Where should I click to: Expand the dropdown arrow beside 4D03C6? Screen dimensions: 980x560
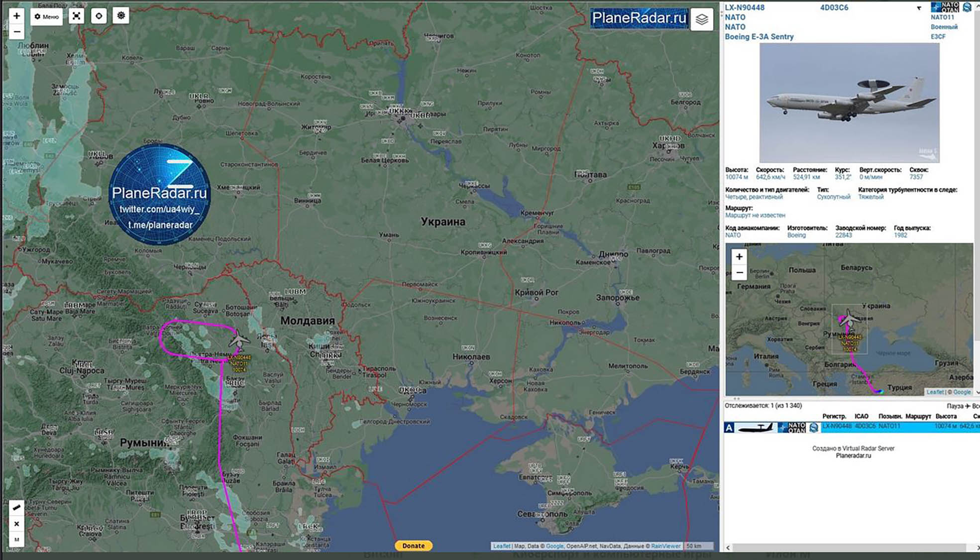pos(919,8)
